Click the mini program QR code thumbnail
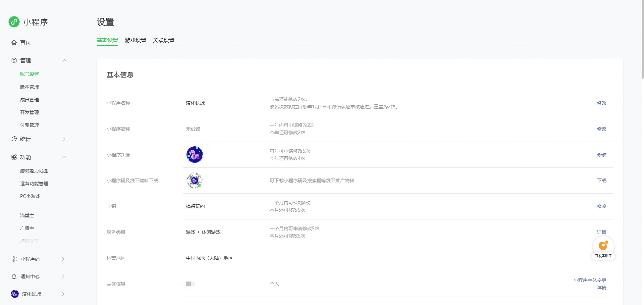644x305 pixels. (x=195, y=181)
